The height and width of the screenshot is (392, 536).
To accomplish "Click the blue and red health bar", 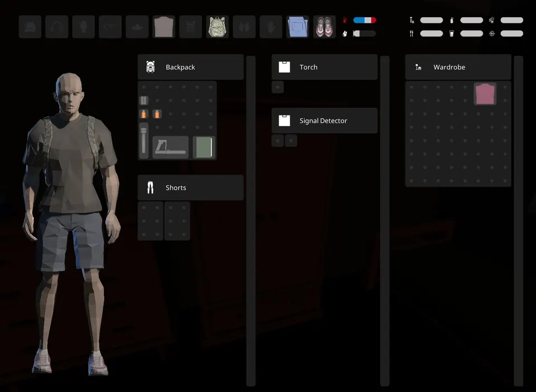I will point(365,20).
